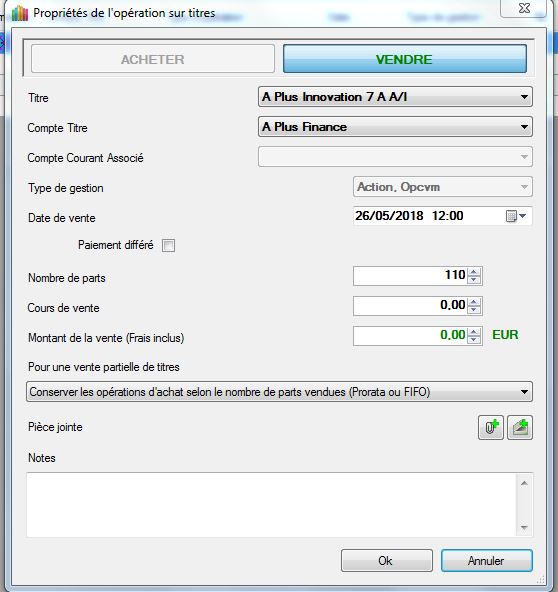Viewport: 558px width, 592px height.
Task: Decrease Cours de vente with down arrow
Action: point(474,310)
